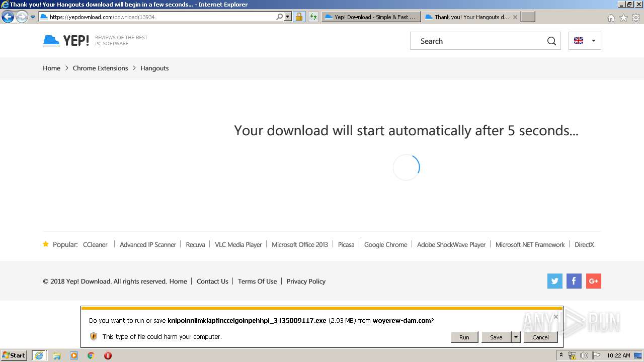Image resolution: width=644 pixels, height=362 pixels.
Task: Click the footer Home link
Action: point(178,281)
